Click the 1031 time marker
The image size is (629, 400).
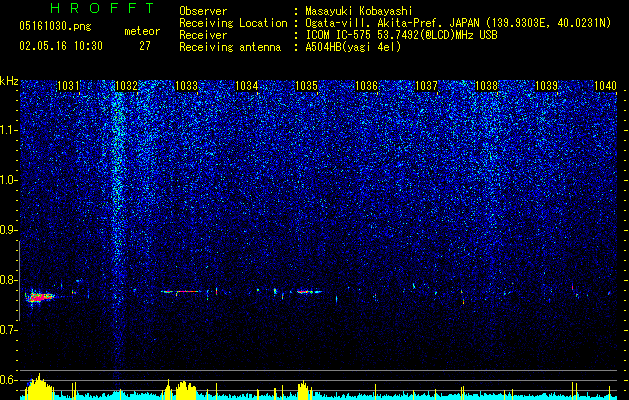click(68, 85)
